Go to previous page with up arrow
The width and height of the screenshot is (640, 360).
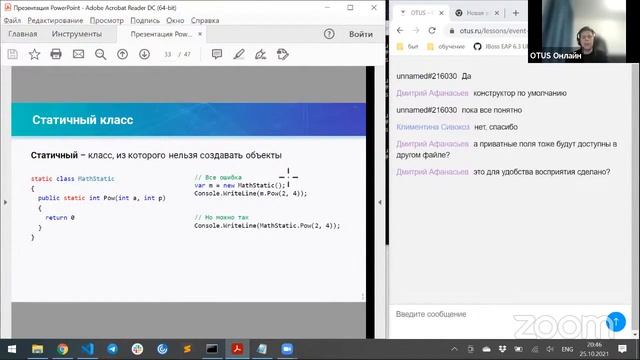point(122,54)
